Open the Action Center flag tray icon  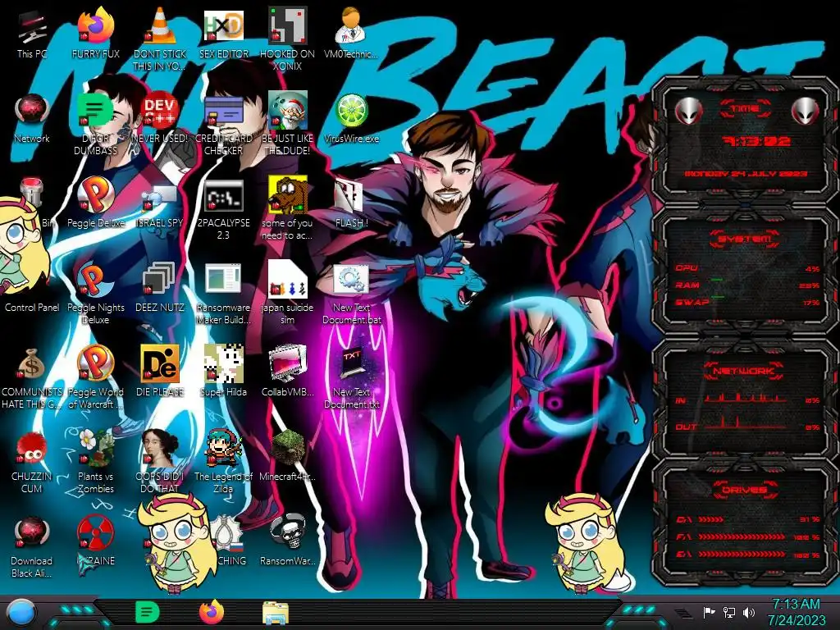[709, 612]
